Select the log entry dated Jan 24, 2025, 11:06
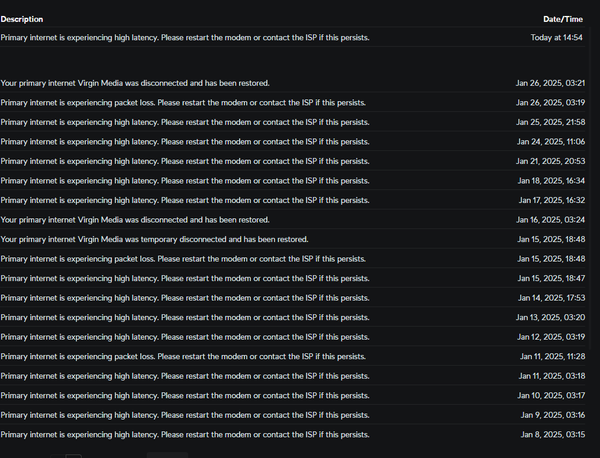Viewport: 600px width, 458px height. click(292, 142)
